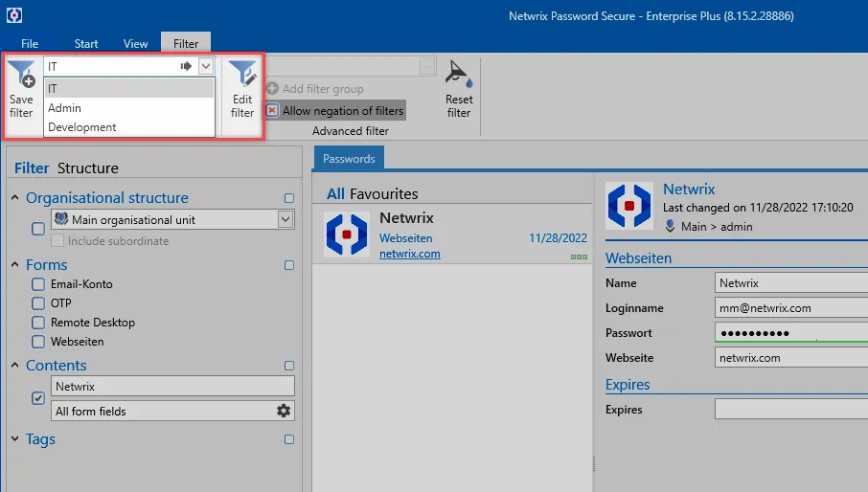
Task: Check the Webseiten form checkbox
Action: 38,342
